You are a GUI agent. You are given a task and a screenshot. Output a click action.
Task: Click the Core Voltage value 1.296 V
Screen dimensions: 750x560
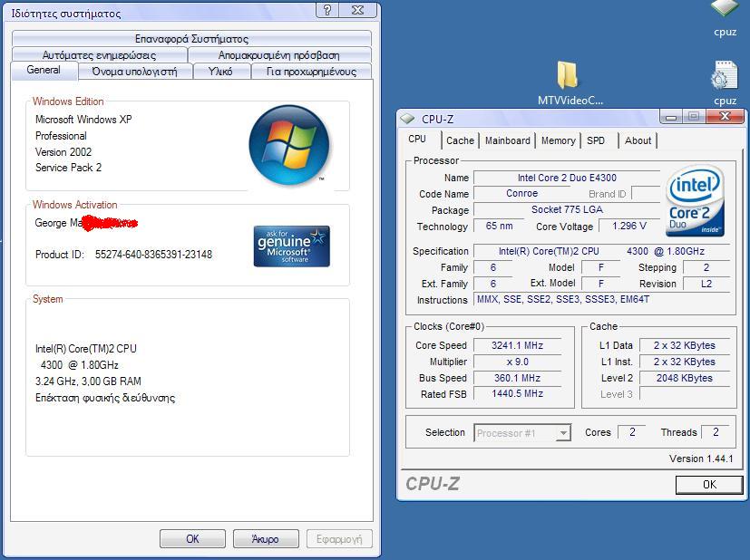(x=629, y=226)
